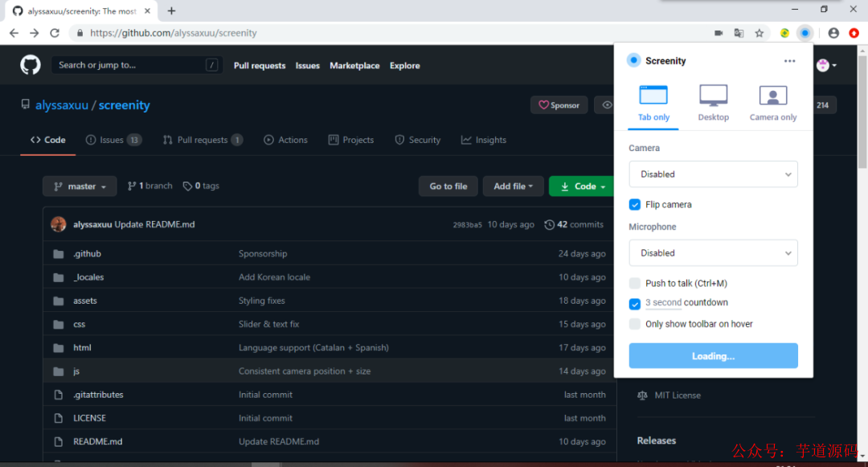868x467 pixels.
Task: Open the Security tab
Action: point(418,140)
